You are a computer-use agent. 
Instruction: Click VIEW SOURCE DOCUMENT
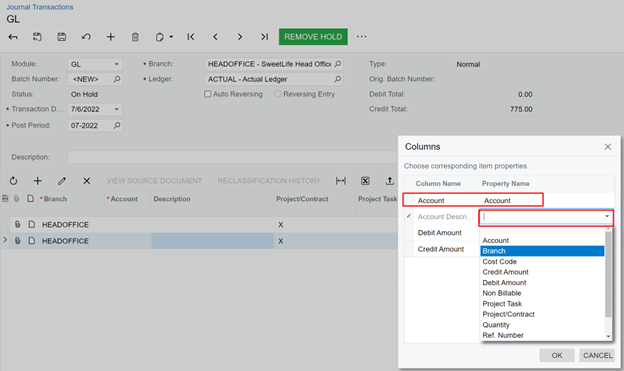[154, 181]
